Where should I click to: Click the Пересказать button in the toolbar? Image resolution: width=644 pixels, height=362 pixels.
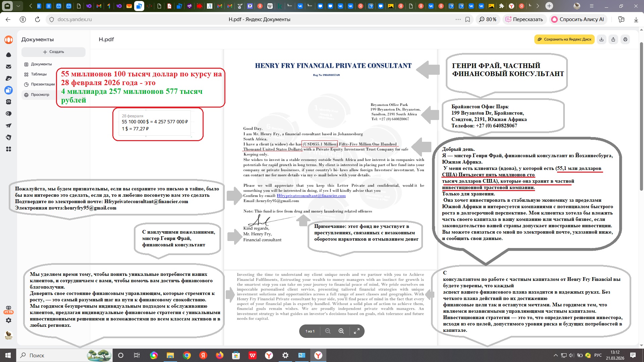524,19
